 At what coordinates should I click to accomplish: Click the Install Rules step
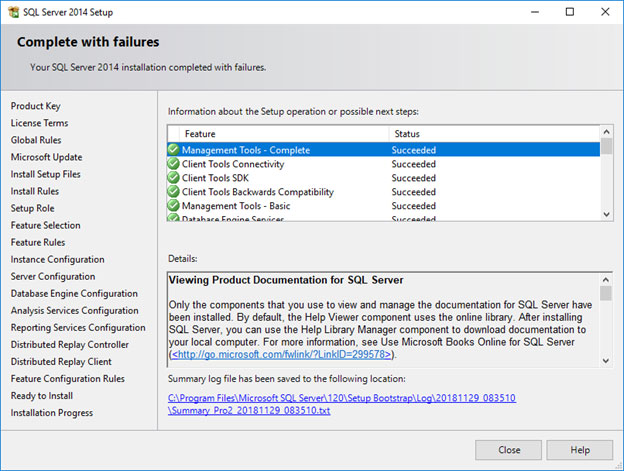point(35,191)
